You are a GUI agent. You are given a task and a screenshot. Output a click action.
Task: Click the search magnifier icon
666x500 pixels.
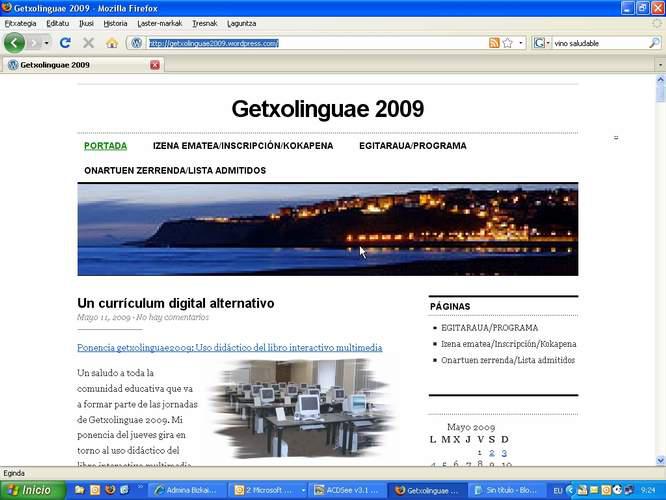pos(655,43)
